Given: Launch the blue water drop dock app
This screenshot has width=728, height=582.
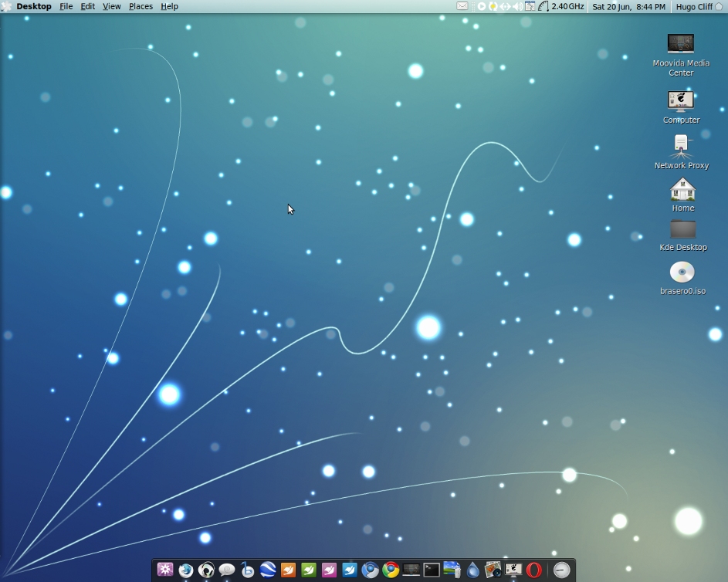Looking at the screenshot, I should click(472, 570).
